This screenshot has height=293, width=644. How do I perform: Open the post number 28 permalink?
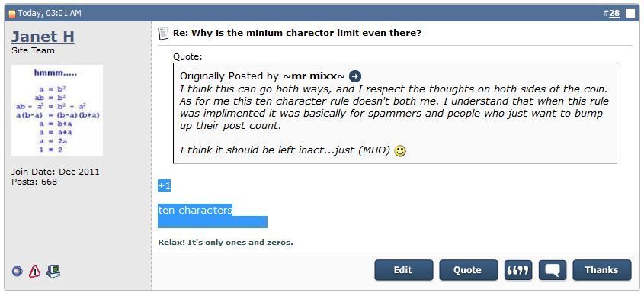point(614,13)
